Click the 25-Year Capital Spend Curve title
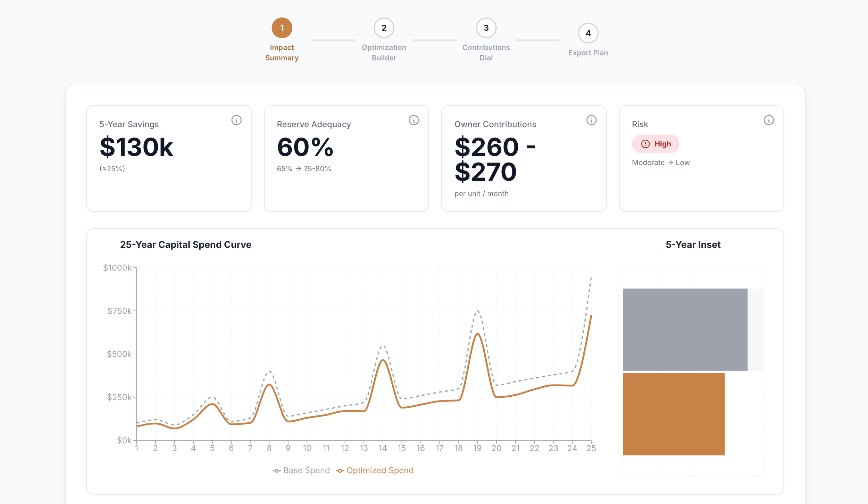The height and width of the screenshot is (504, 868). pyautogui.click(x=185, y=245)
